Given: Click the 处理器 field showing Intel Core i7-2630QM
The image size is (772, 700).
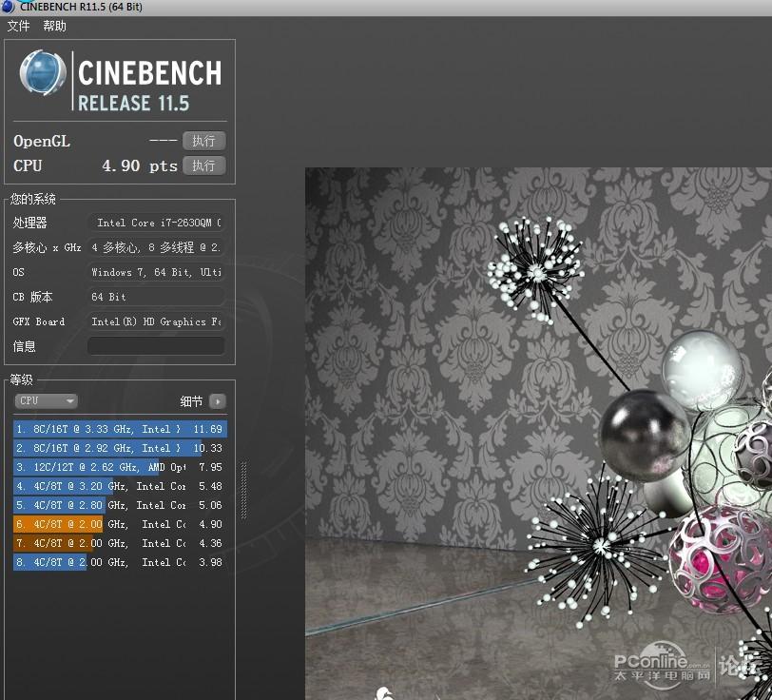Looking at the screenshot, I should click(157, 223).
